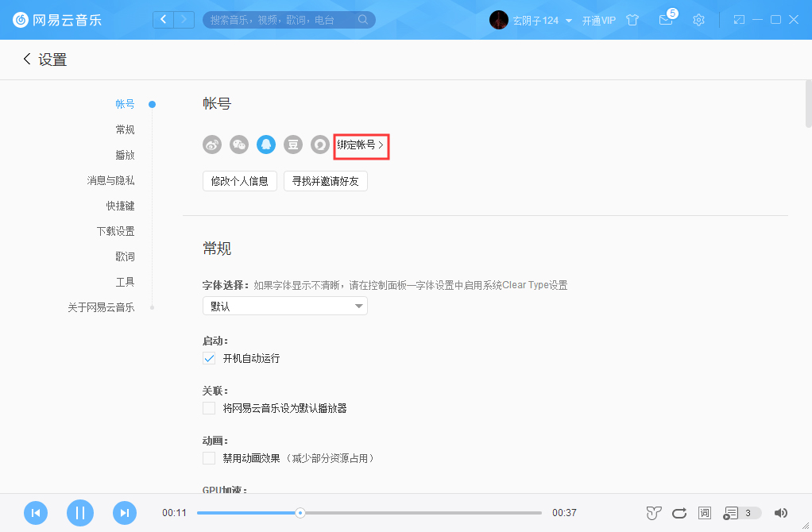Enable 将网易云音乐设为默认播放器

208,407
